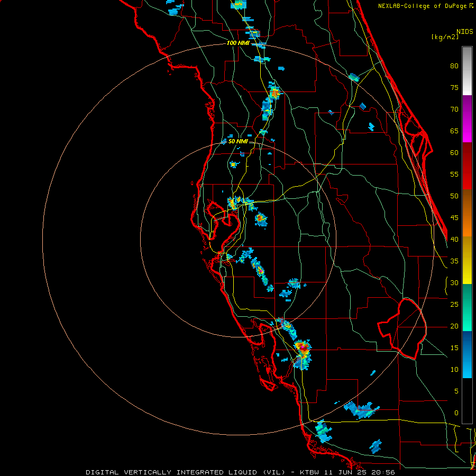The image size is (476, 476).
Task: Select the 100 NMI range ring label
Action: point(238,43)
